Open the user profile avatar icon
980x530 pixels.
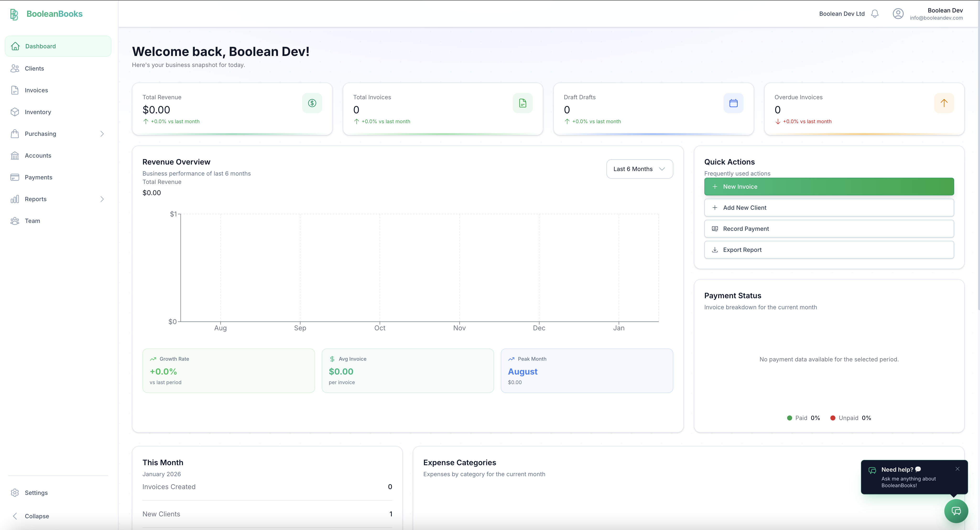pos(898,14)
